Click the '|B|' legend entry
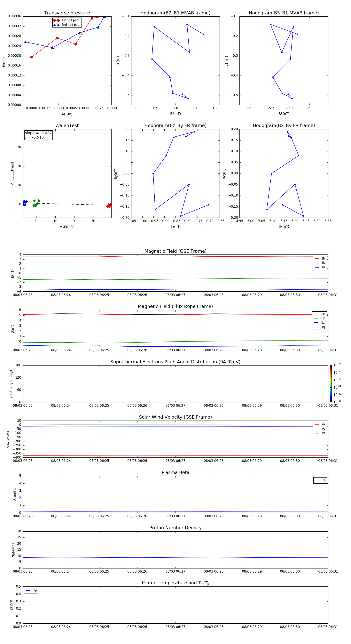 (320, 327)
